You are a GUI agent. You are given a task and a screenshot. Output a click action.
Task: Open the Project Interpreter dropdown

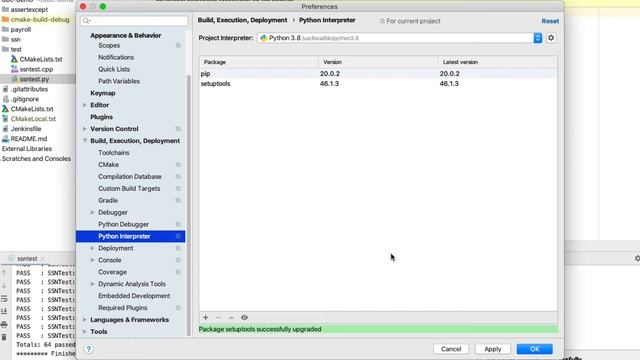click(x=399, y=38)
